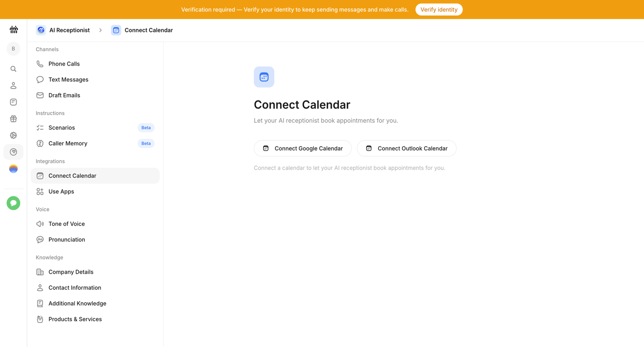This screenshot has height=347, width=644.
Task: Open the contacts person icon in rail
Action: click(x=14, y=85)
